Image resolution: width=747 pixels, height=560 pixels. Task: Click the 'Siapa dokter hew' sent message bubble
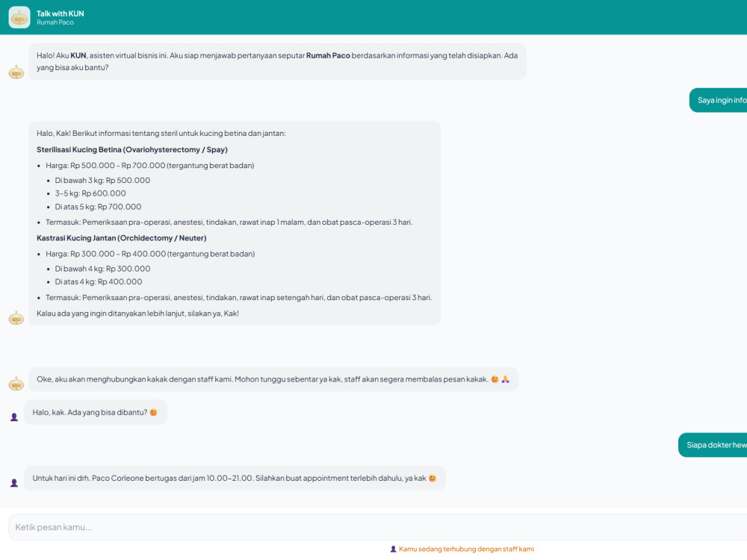coord(713,445)
